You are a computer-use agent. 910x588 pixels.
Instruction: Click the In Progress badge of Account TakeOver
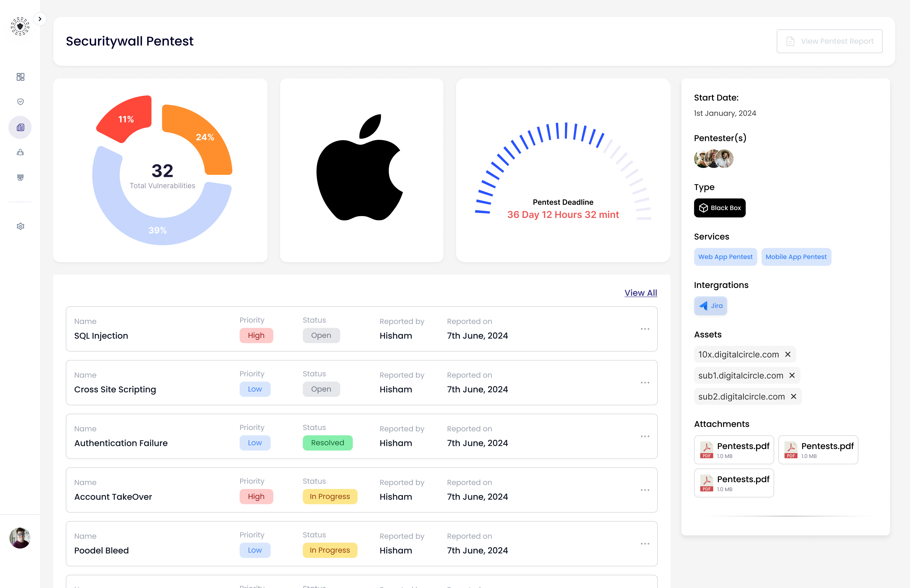(330, 496)
